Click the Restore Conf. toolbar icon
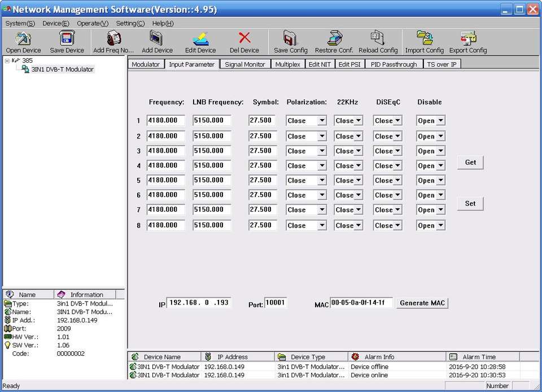542x392 pixels. pyautogui.click(x=334, y=38)
